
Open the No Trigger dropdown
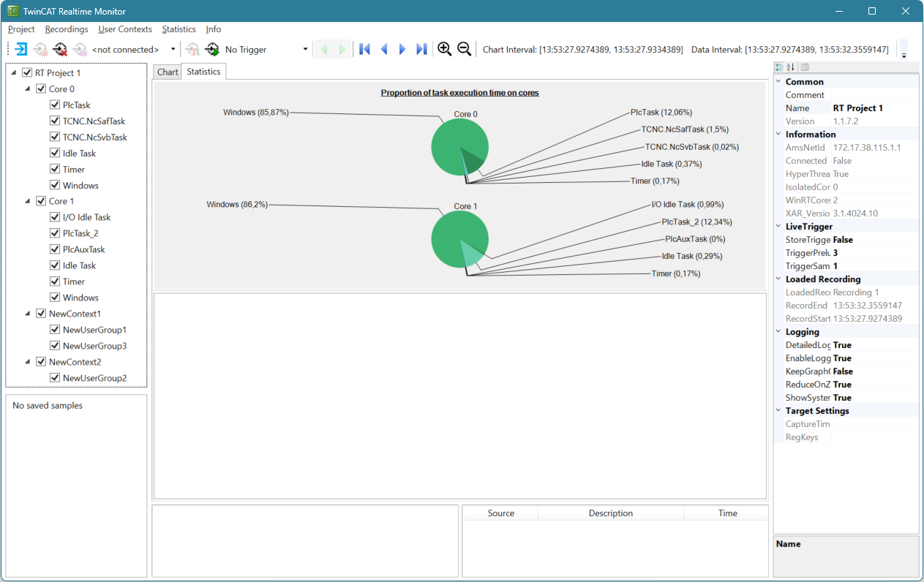click(x=305, y=50)
